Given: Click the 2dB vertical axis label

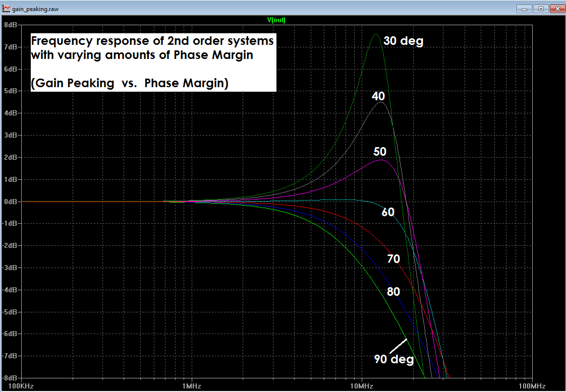Looking at the screenshot, I should [11, 157].
